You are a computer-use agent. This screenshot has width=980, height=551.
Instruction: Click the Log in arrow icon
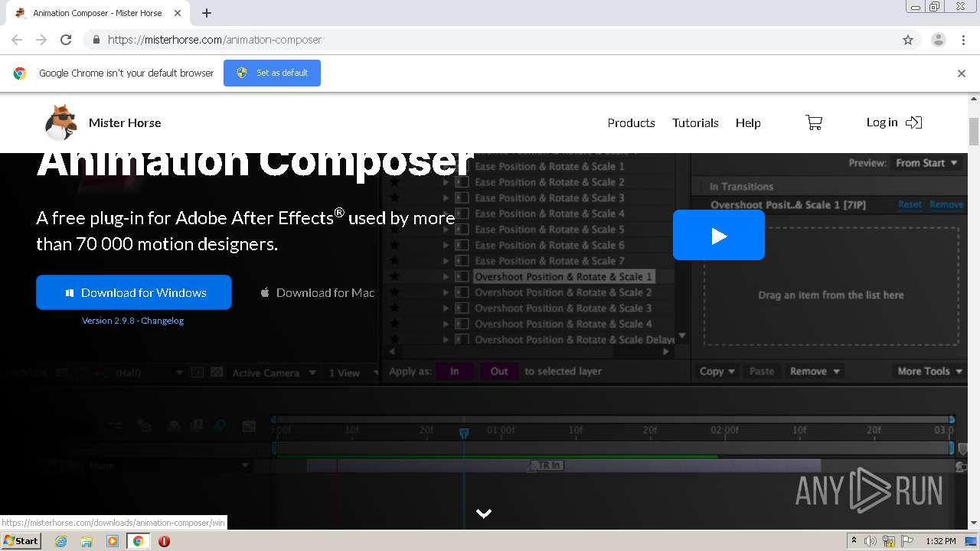(x=913, y=122)
